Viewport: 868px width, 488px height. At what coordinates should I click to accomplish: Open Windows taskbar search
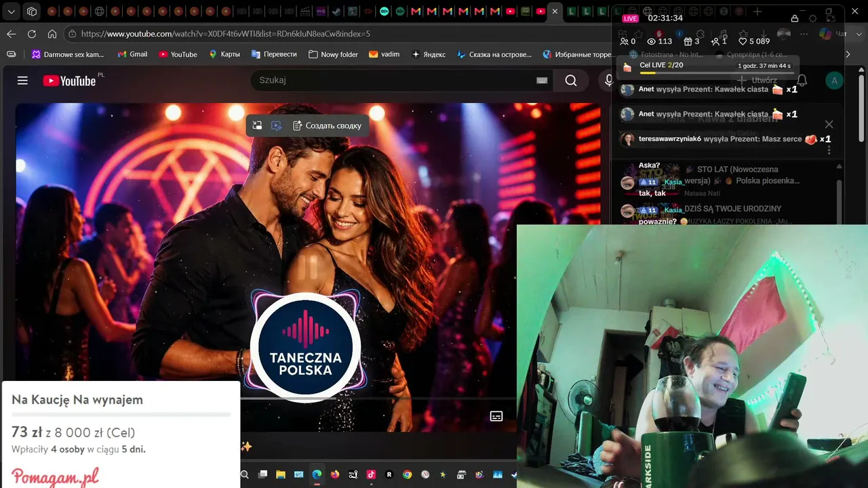click(245, 474)
